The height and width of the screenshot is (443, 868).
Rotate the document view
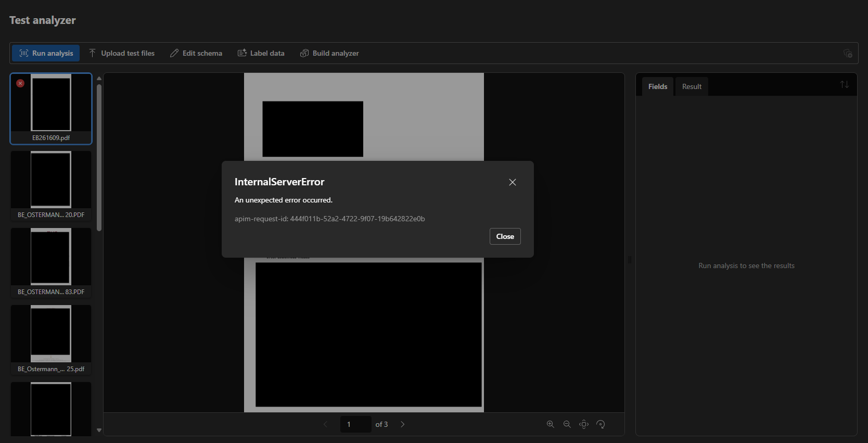coord(601,424)
